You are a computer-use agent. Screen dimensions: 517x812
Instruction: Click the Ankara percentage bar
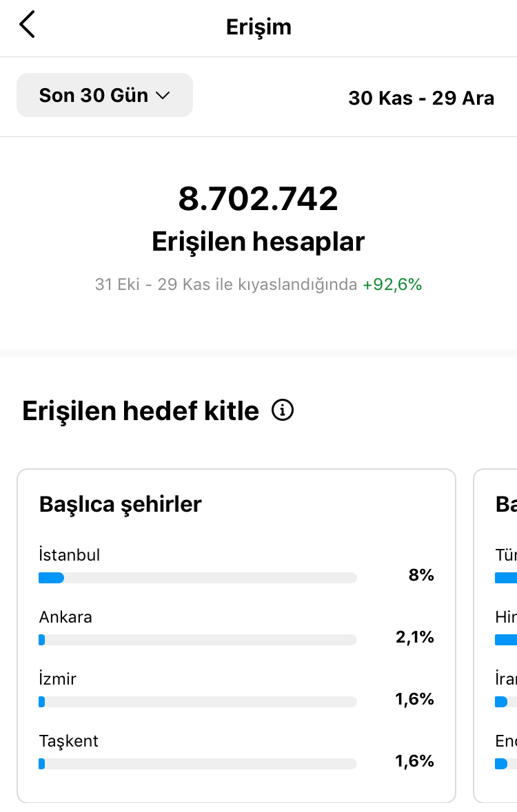coord(198,640)
